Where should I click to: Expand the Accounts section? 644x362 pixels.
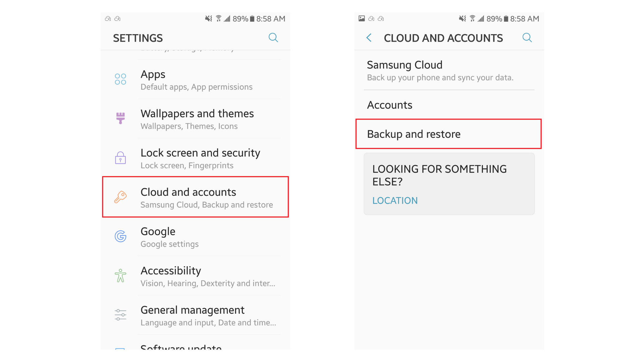(x=388, y=104)
